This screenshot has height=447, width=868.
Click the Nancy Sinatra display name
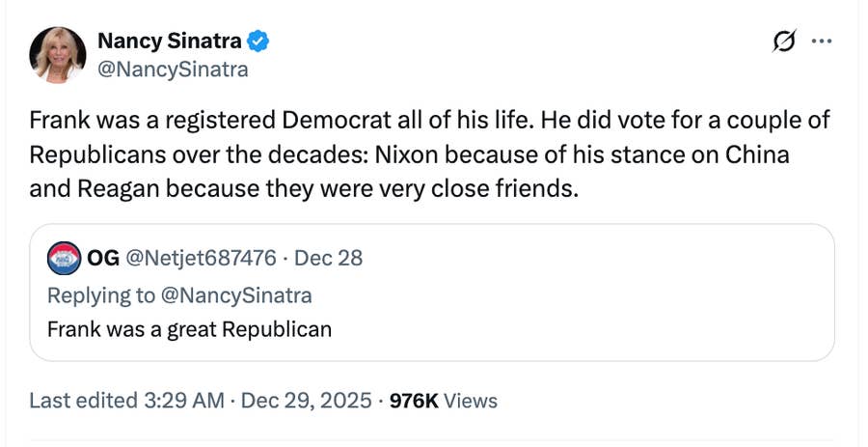click(169, 41)
